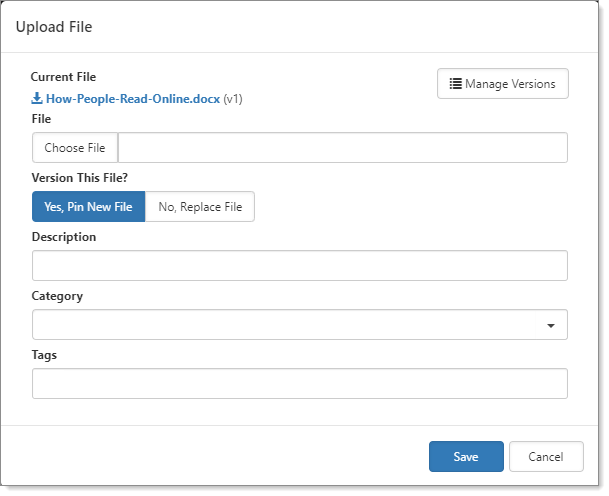Image resolution: width=609 pixels, height=496 pixels.
Task: Click the download icon beside the file name
Action: pos(37,99)
